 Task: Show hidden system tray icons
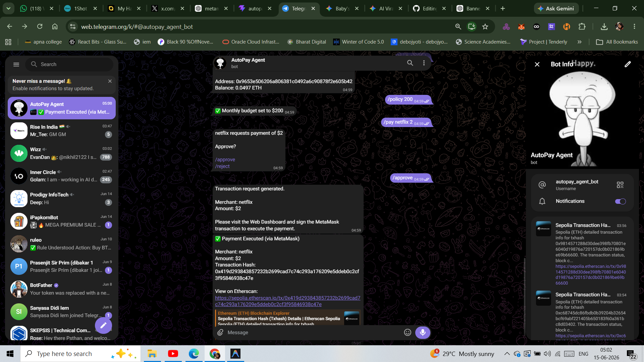[x=507, y=354]
